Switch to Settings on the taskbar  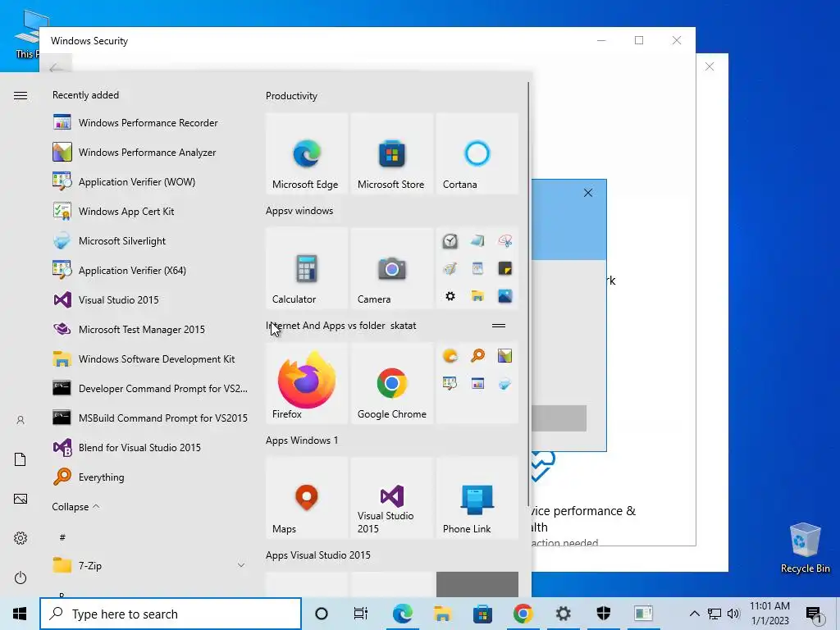click(563, 614)
